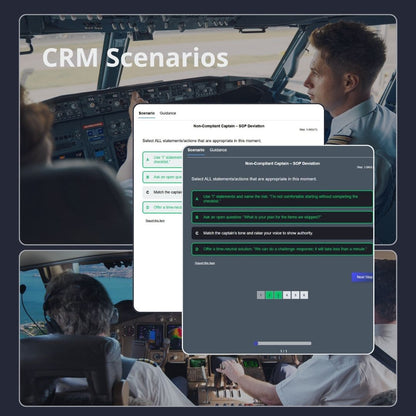Image resolution: width=416 pixels, height=416 pixels.
Task: Click the progress bar at bottom of dark panel
Action: click(x=283, y=343)
